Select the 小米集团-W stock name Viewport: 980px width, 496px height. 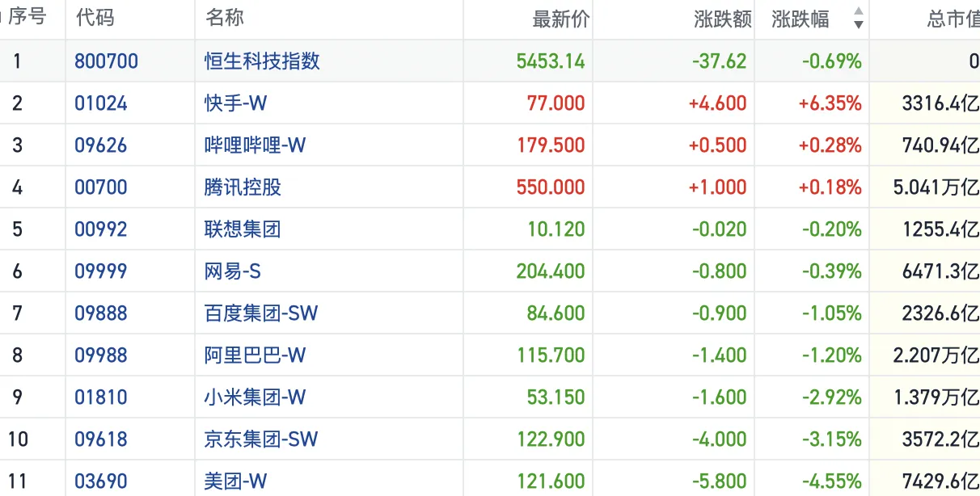255,397
